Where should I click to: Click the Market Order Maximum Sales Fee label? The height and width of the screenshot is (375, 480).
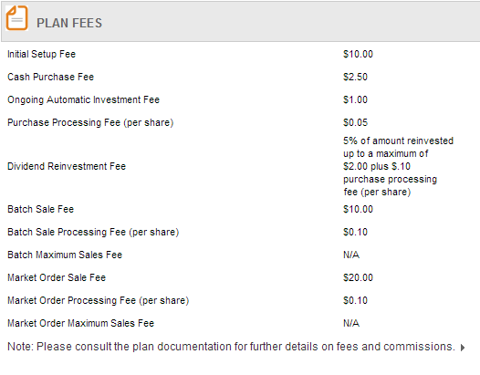[x=81, y=323]
